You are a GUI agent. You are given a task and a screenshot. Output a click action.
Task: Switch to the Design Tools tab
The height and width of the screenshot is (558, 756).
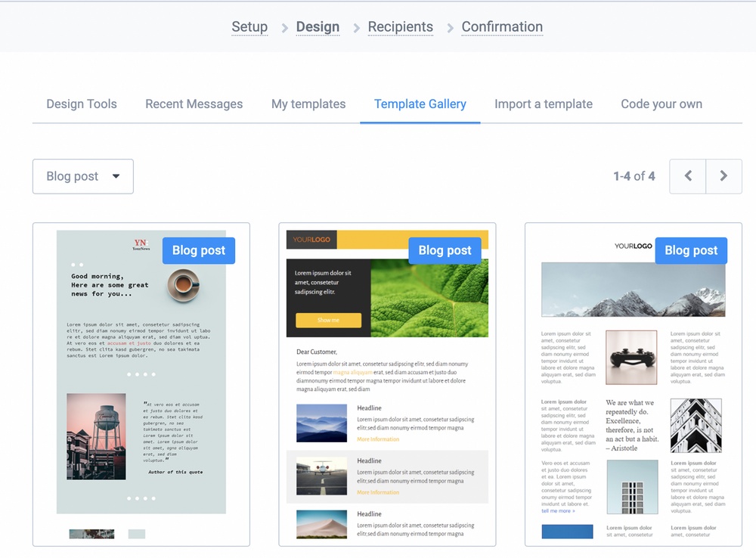(82, 104)
